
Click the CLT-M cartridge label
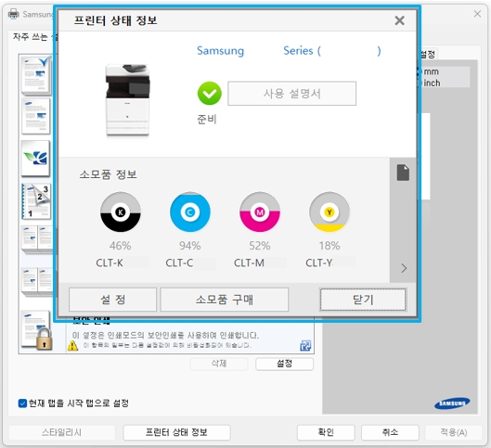click(x=250, y=262)
